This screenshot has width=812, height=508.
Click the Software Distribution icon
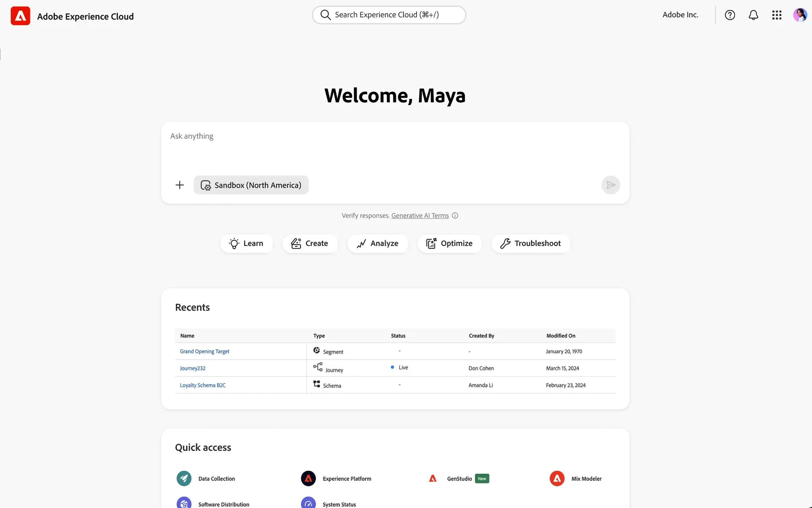pyautogui.click(x=184, y=503)
